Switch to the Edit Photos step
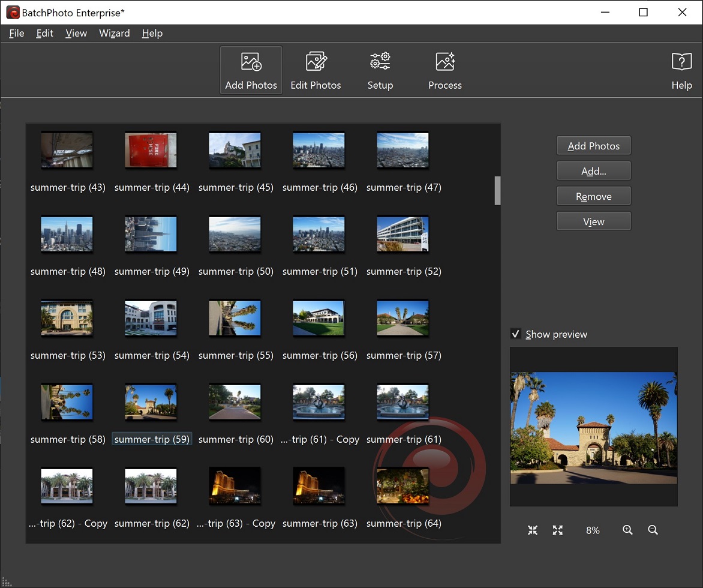The height and width of the screenshot is (588, 703). [x=316, y=70]
